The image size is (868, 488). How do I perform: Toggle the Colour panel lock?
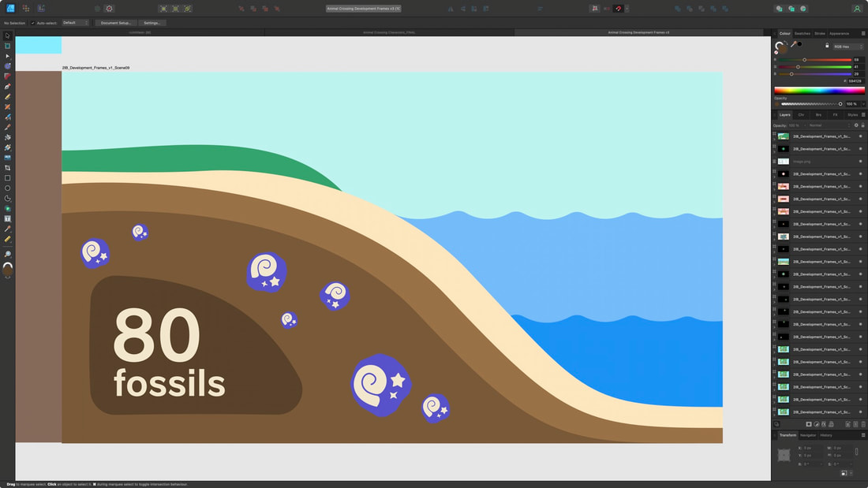[x=827, y=46]
